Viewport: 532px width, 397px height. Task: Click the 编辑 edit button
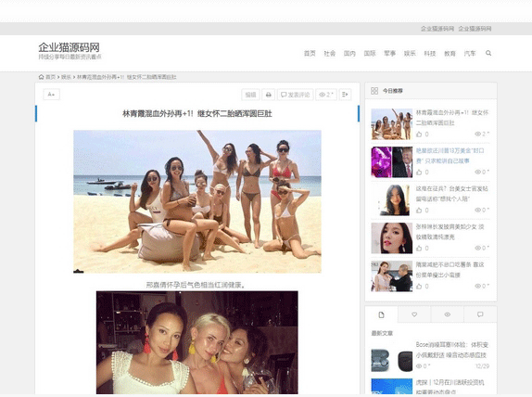[250, 95]
